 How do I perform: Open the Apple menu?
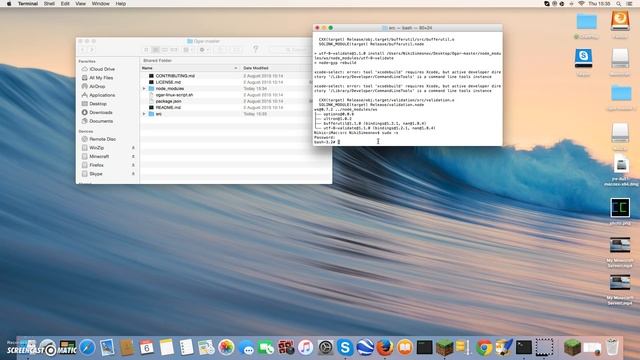point(9,4)
